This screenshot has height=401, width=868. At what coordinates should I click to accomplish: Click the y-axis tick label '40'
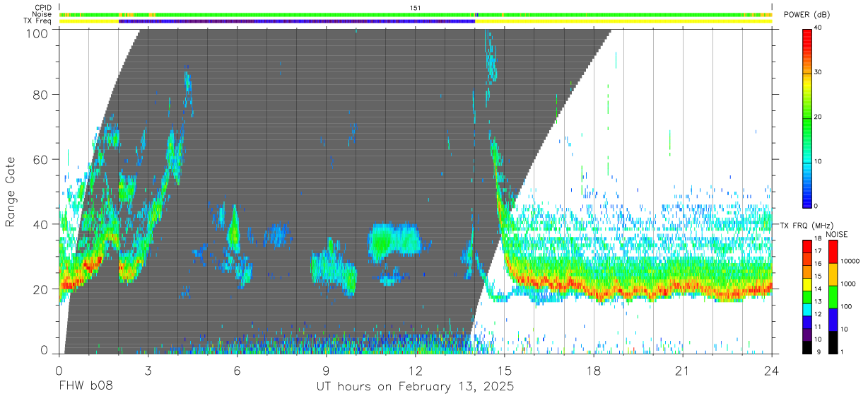pyautogui.click(x=41, y=225)
